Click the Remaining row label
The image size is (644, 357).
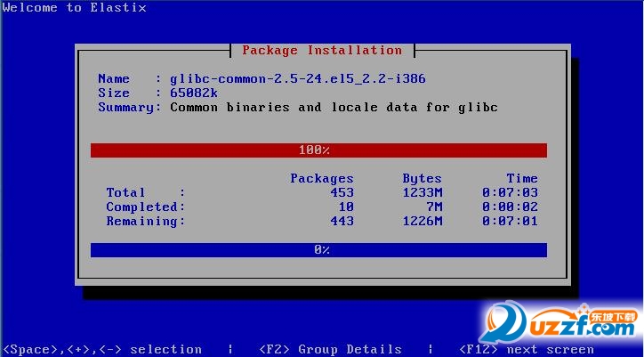pyautogui.click(x=146, y=222)
